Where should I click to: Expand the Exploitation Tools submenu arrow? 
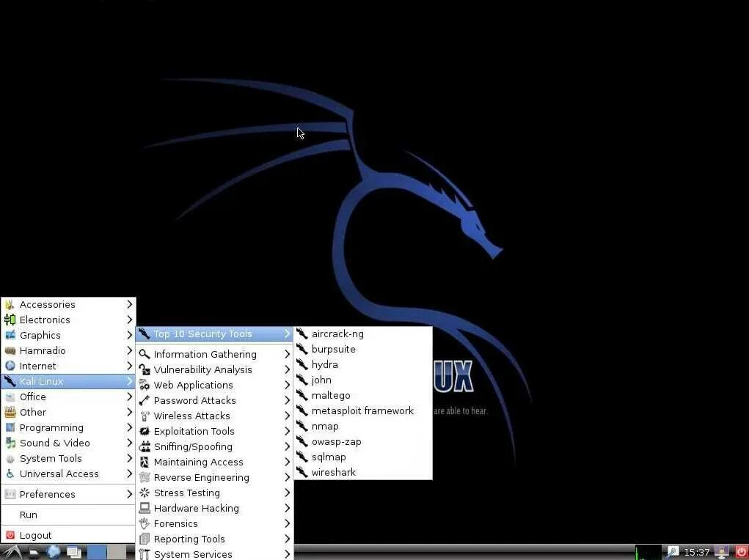[x=287, y=431]
